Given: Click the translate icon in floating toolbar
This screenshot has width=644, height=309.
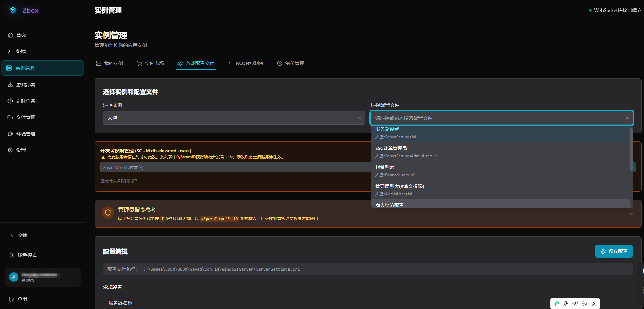Looking at the screenshot, I should pos(585,304).
